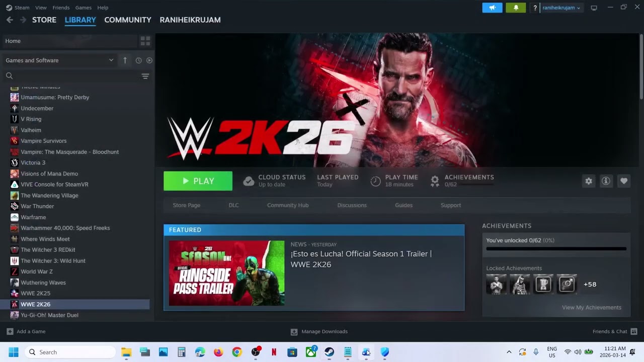Screen dimensions: 644x362
Task: Open Friends & Chat icon
Action: tap(634, 331)
